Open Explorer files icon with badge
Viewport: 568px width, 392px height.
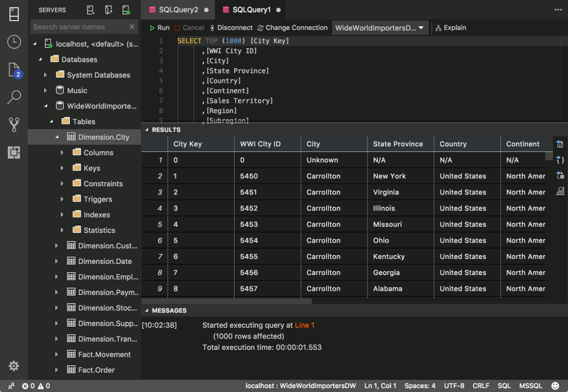point(15,70)
